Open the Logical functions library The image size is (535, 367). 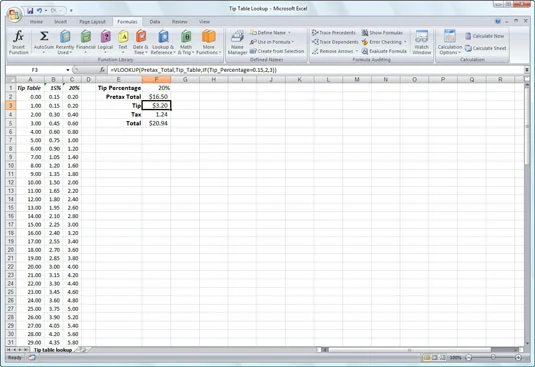[x=105, y=42]
